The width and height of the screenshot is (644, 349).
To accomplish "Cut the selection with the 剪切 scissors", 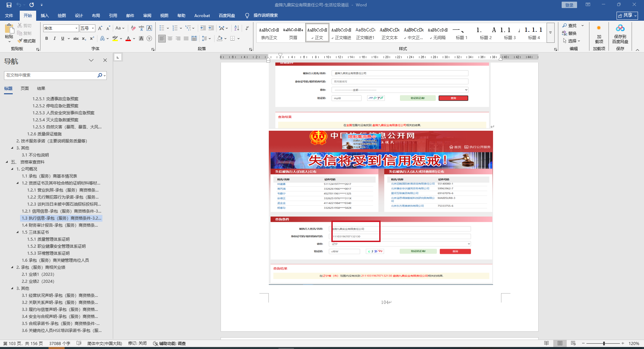I will click(x=24, y=26).
